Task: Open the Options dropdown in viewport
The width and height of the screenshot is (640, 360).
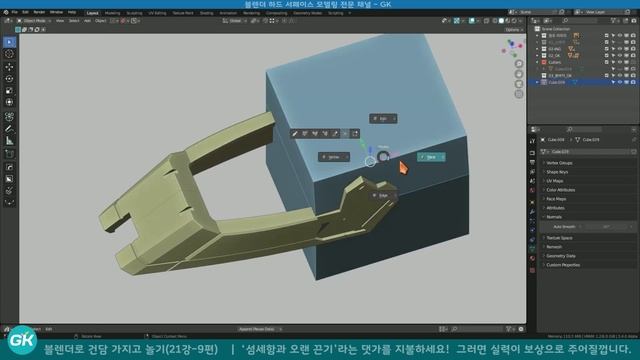Action: [513, 30]
